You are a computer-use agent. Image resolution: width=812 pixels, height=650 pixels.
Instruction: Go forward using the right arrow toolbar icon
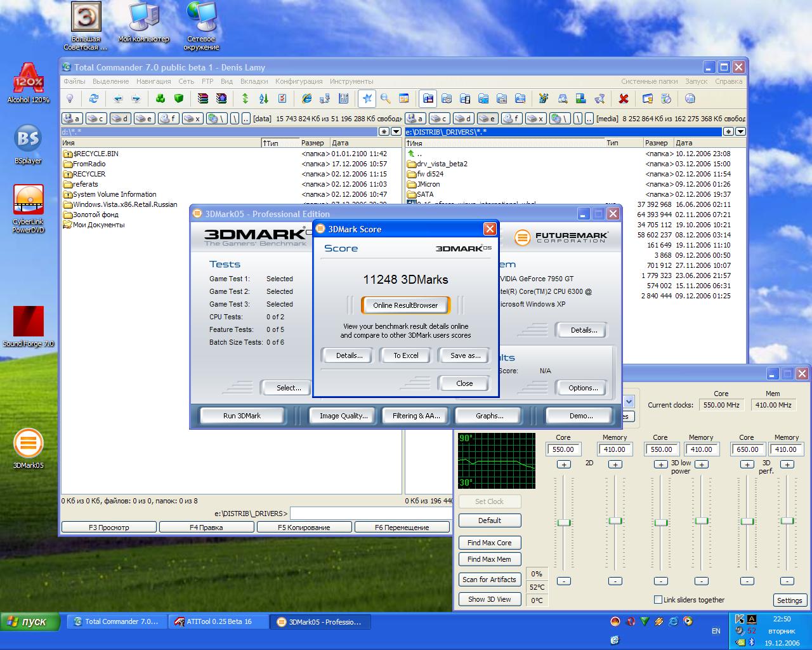coord(136,98)
